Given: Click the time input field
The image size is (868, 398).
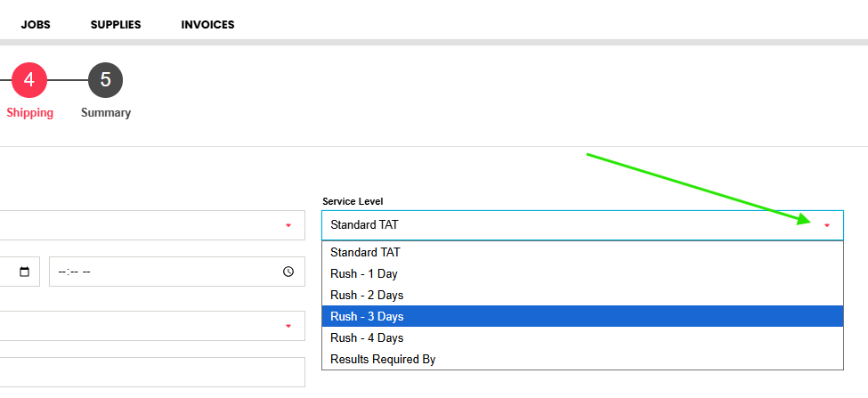Looking at the screenshot, I should point(177,272).
